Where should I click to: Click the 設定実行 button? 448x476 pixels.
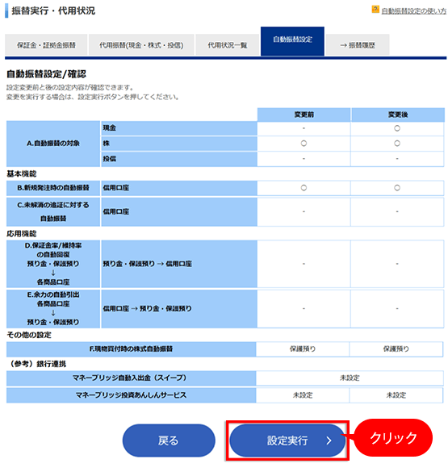pyautogui.click(x=287, y=441)
